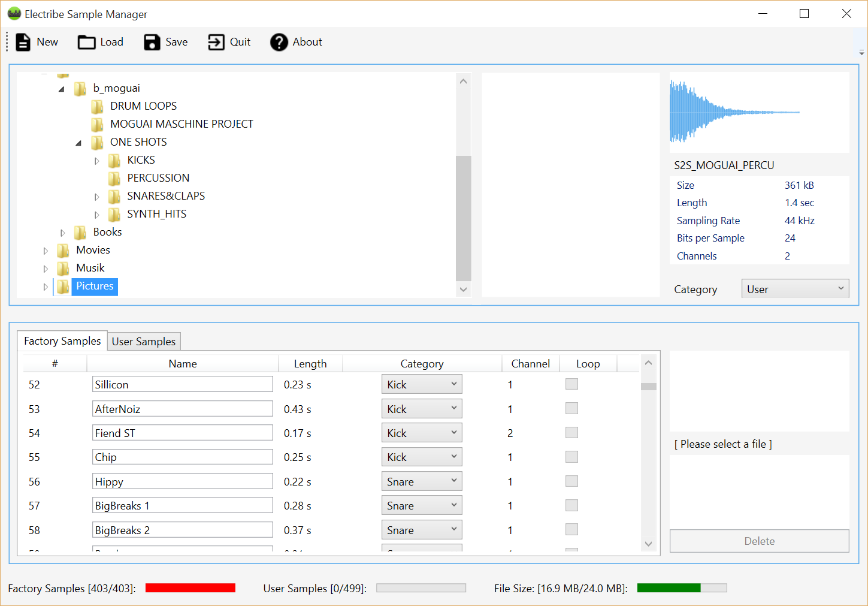Select the PERCUSSION folder icon
The width and height of the screenshot is (868, 606).
coord(114,178)
